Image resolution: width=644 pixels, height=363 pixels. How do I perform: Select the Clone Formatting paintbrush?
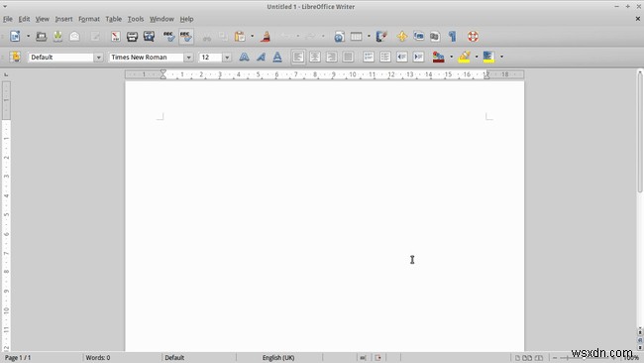[266, 36]
